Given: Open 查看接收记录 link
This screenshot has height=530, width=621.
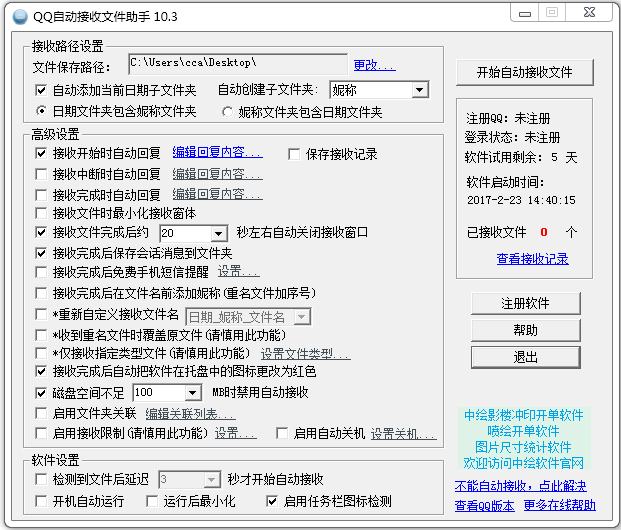Looking at the screenshot, I should pyautogui.click(x=532, y=259).
